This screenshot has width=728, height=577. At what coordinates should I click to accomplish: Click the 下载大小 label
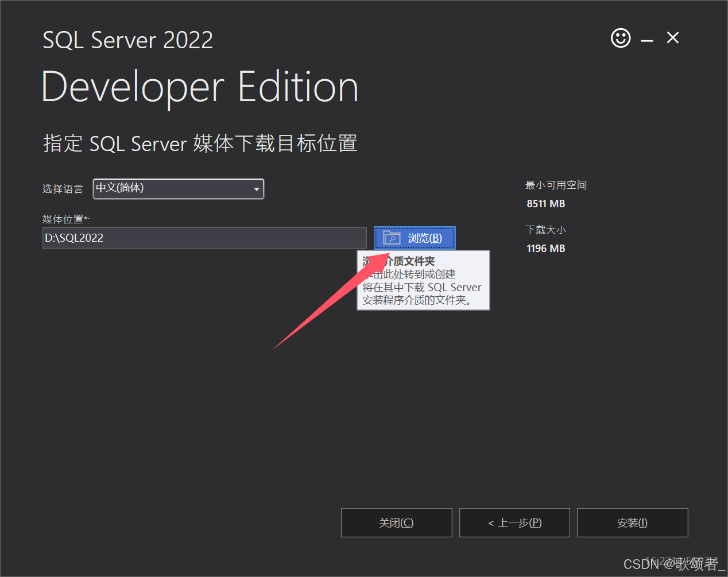click(x=545, y=230)
